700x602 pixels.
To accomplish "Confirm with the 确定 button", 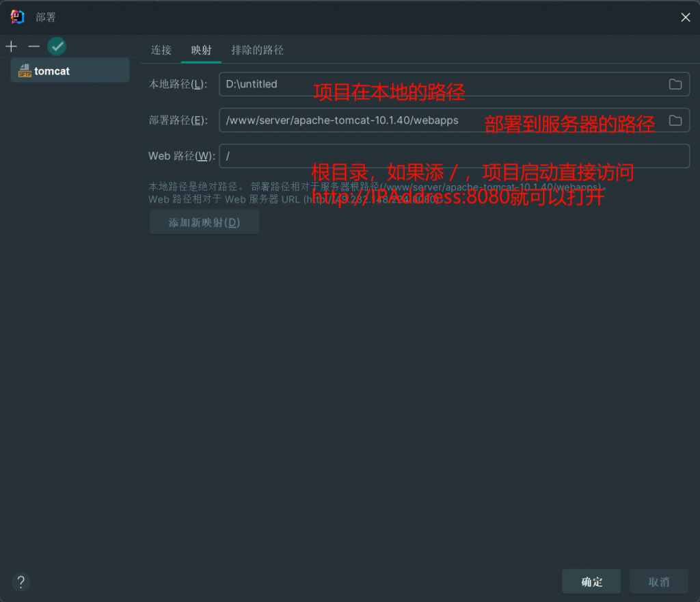I will click(x=591, y=581).
